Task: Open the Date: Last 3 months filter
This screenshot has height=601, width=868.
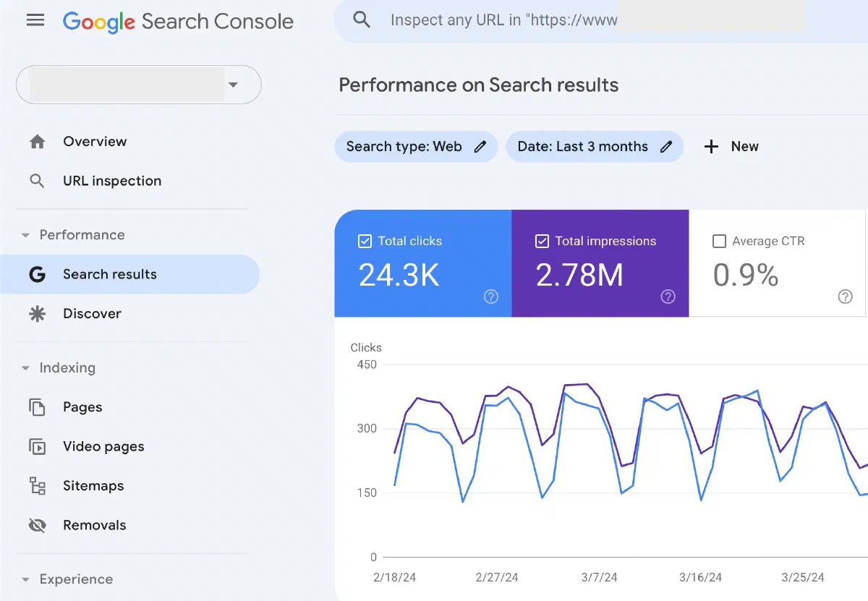Action: [x=595, y=147]
